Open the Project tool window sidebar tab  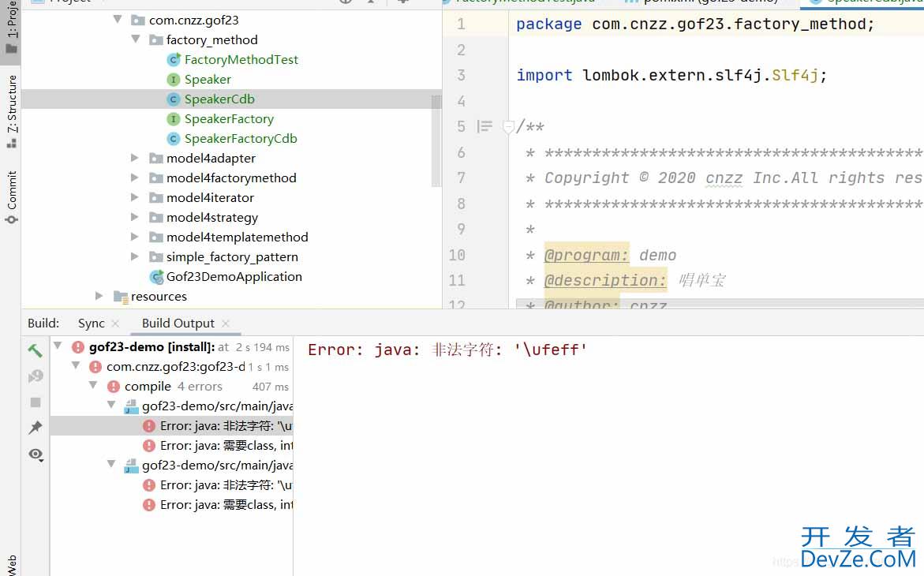coord(11,28)
